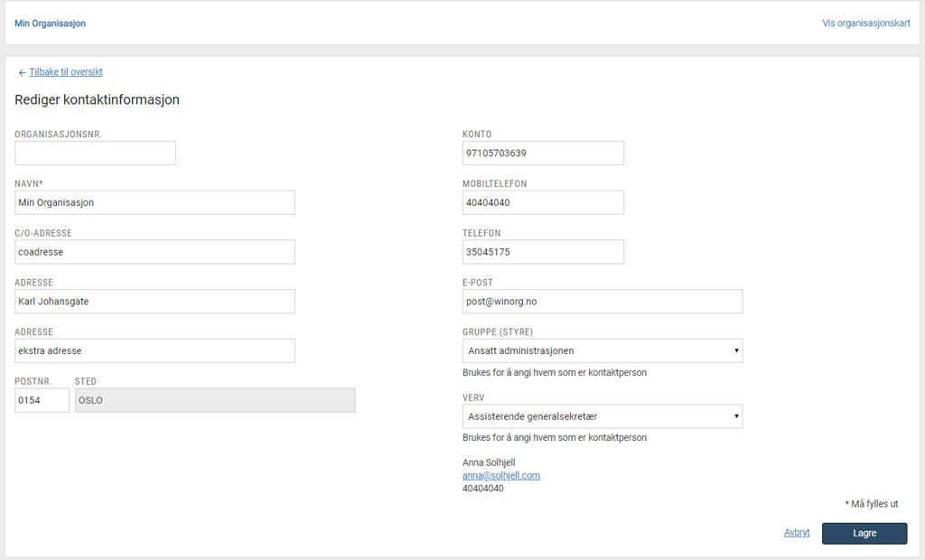Click the Rediger kontaktinformasjon heading
The width and height of the screenshot is (925, 560).
pyautogui.click(x=98, y=99)
